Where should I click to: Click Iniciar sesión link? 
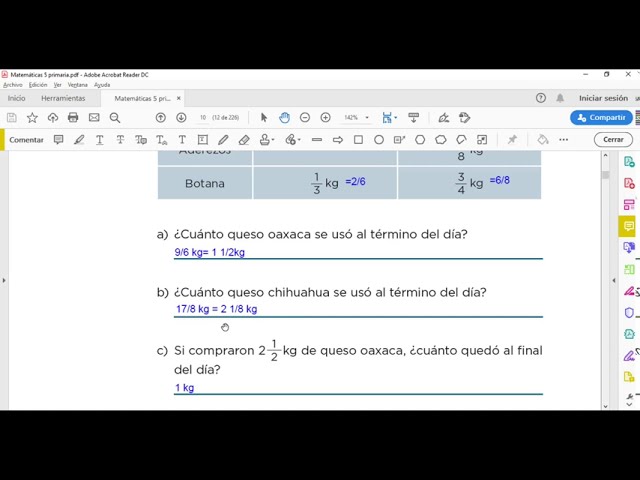tap(603, 98)
